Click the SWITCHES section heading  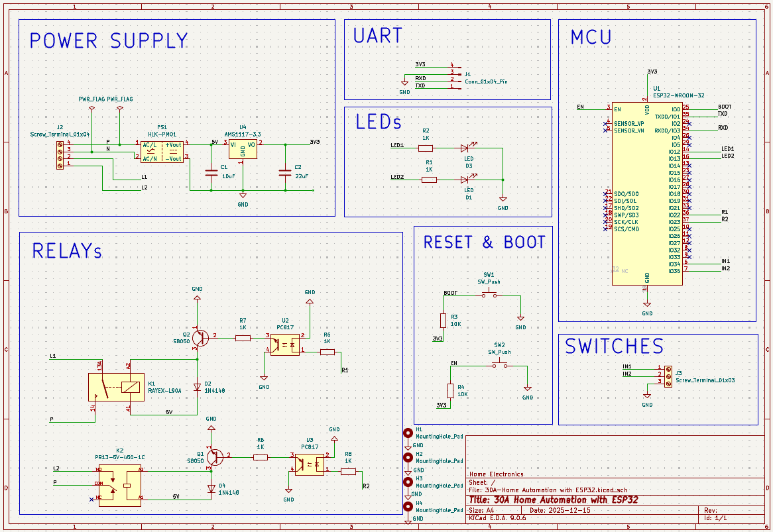615,346
